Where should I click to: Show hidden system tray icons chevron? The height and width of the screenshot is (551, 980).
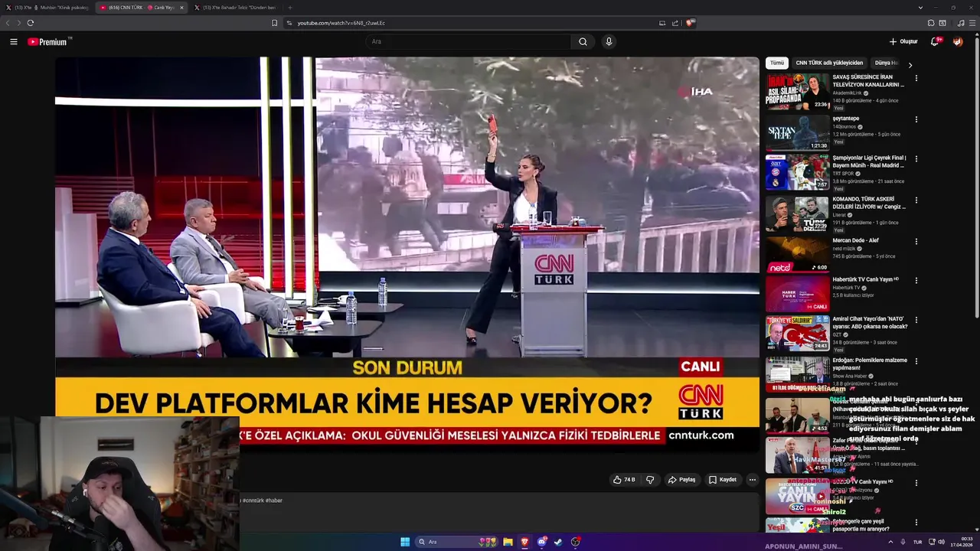pyautogui.click(x=890, y=542)
